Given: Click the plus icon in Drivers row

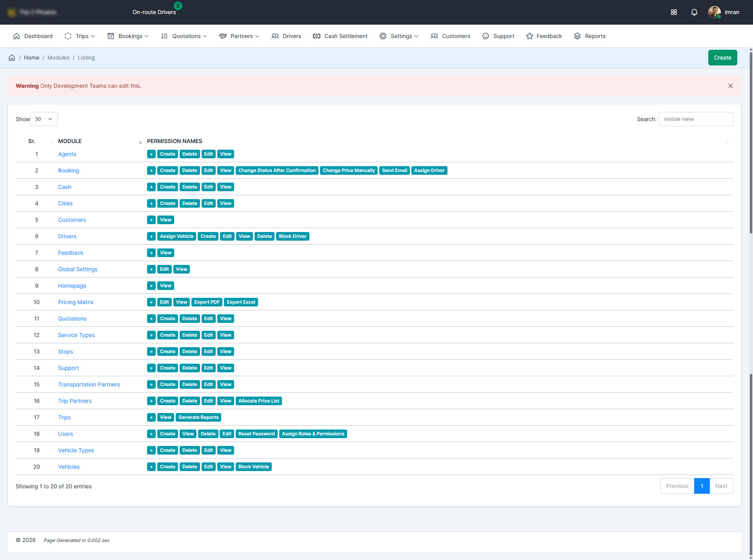Looking at the screenshot, I should click(x=151, y=236).
